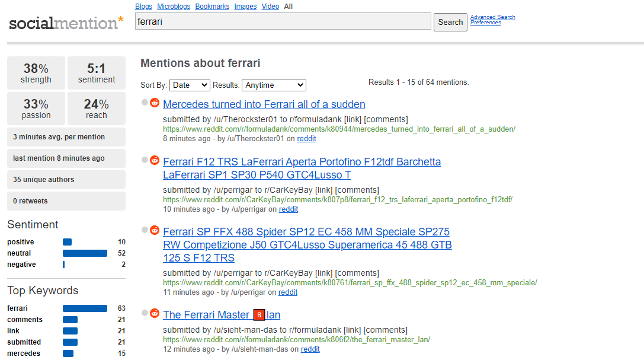Viewport: 644px width, 360px height.
Task: Click grey sentiment dot for Mercedes turned into Ferrari
Action: 145,103
